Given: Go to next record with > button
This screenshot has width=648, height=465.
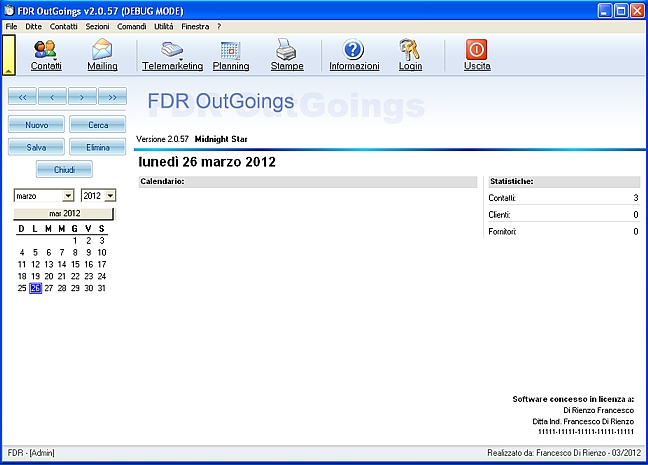Looking at the screenshot, I should coord(82,97).
